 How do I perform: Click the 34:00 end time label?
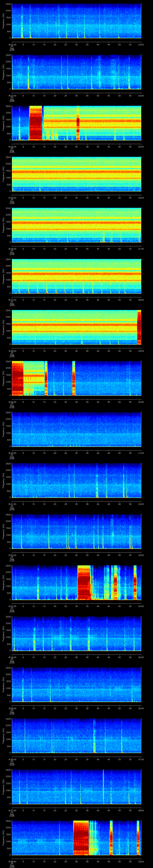click(141, 606)
